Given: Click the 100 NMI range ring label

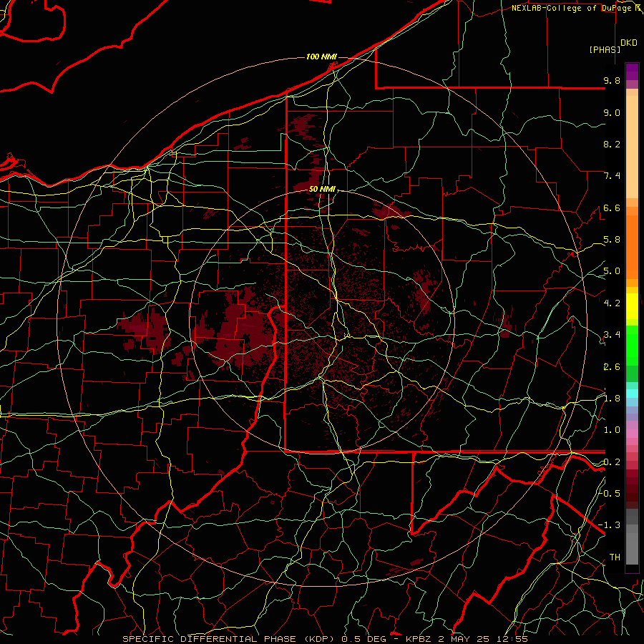Looking at the screenshot, I should pos(321,57).
